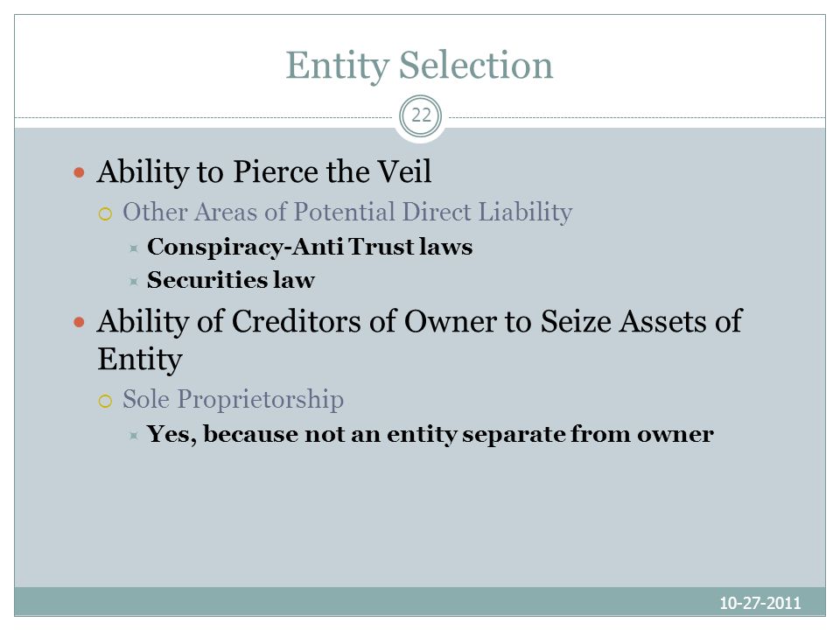Select Ability of Creditors of Owner heading
Image resolution: width=840 pixels, height=630 pixels.
tap(419, 339)
